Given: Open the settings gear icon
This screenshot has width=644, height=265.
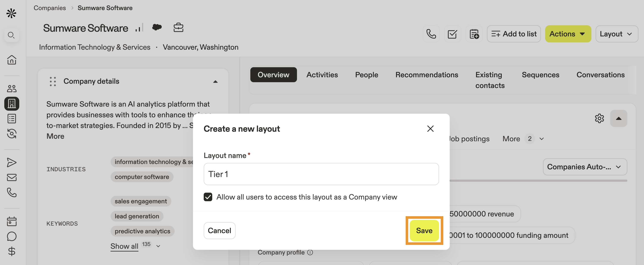Looking at the screenshot, I should pos(599,118).
